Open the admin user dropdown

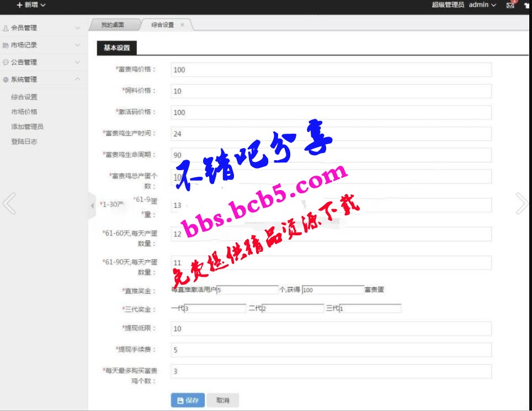(482, 5)
